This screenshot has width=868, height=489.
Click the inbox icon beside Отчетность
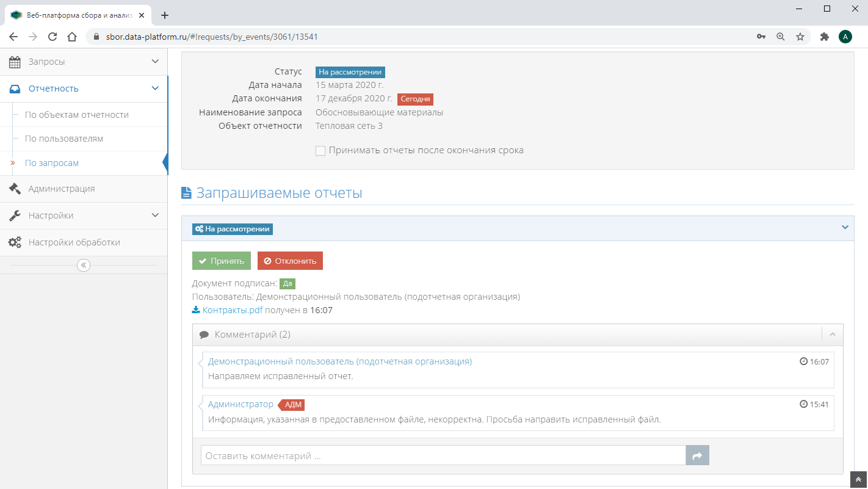coord(15,89)
